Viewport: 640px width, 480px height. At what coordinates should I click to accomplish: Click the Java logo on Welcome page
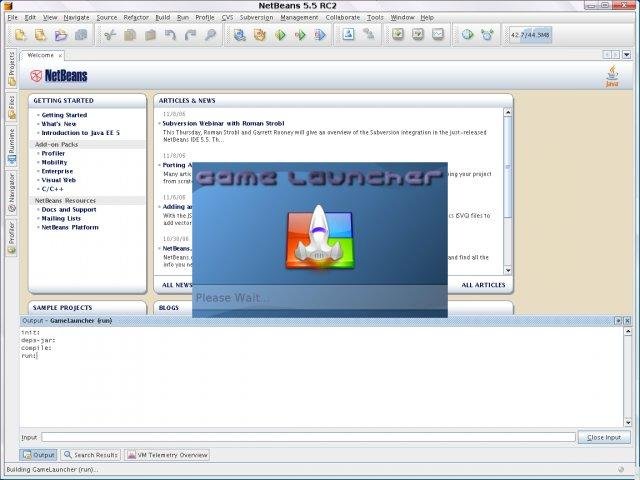(x=612, y=76)
